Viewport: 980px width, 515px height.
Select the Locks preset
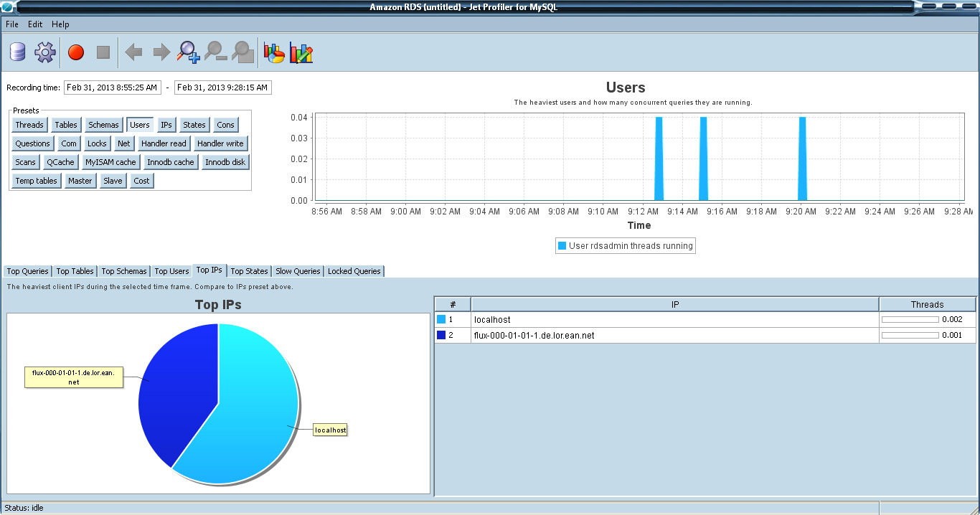click(x=97, y=143)
